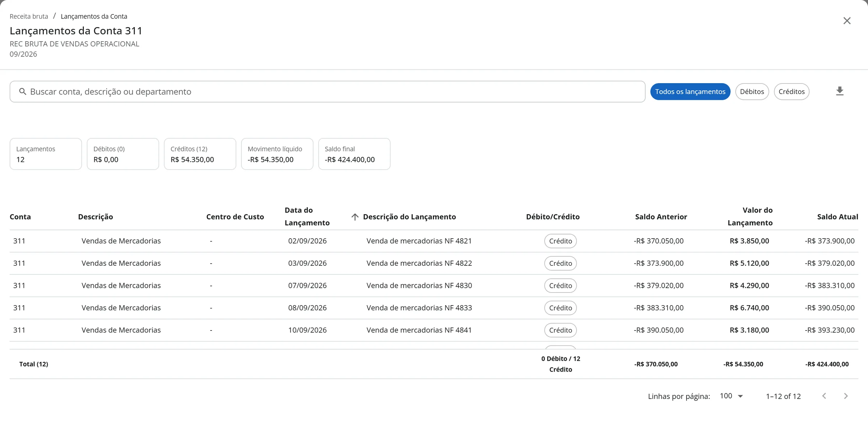Click date 03/09/2026 cell

[307, 263]
